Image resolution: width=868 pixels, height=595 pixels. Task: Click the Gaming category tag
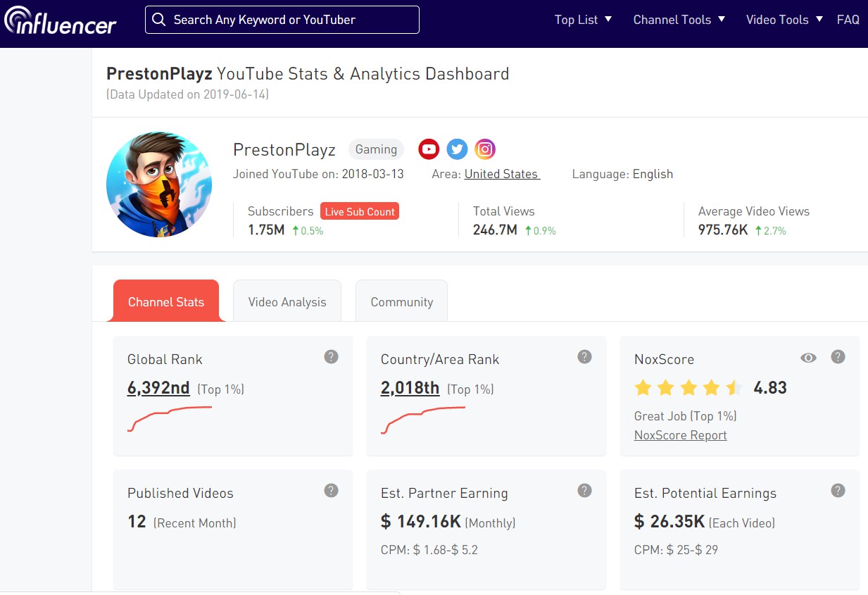point(376,149)
